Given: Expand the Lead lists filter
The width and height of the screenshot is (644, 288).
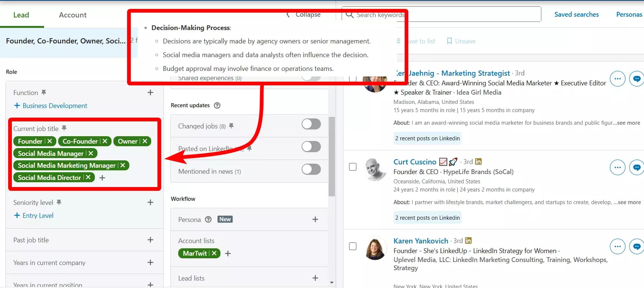Looking at the screenshot, I should point(315,278).
